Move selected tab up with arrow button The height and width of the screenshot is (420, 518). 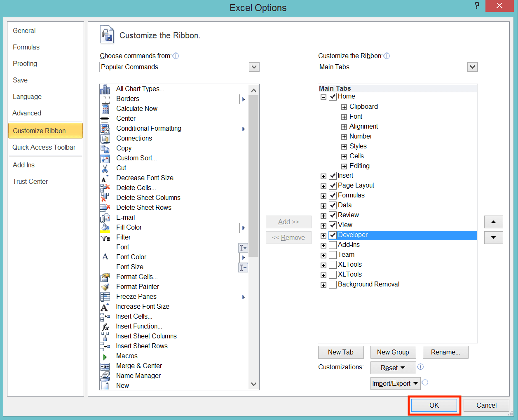click(x=494, y=222)
